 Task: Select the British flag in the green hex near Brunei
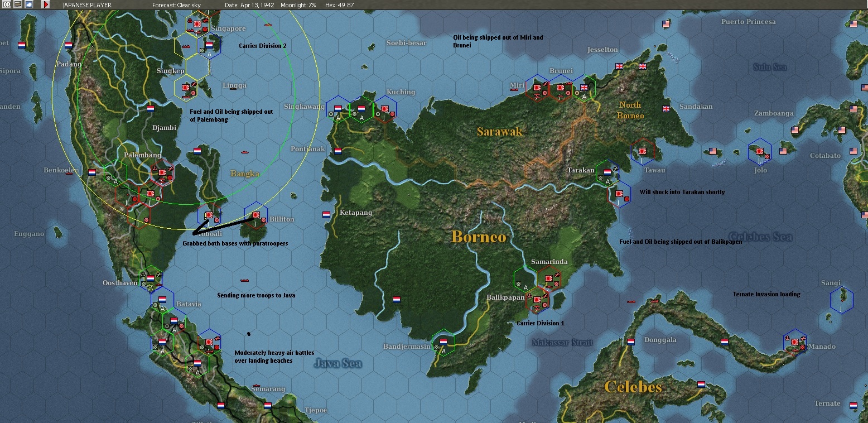point(585,88)
